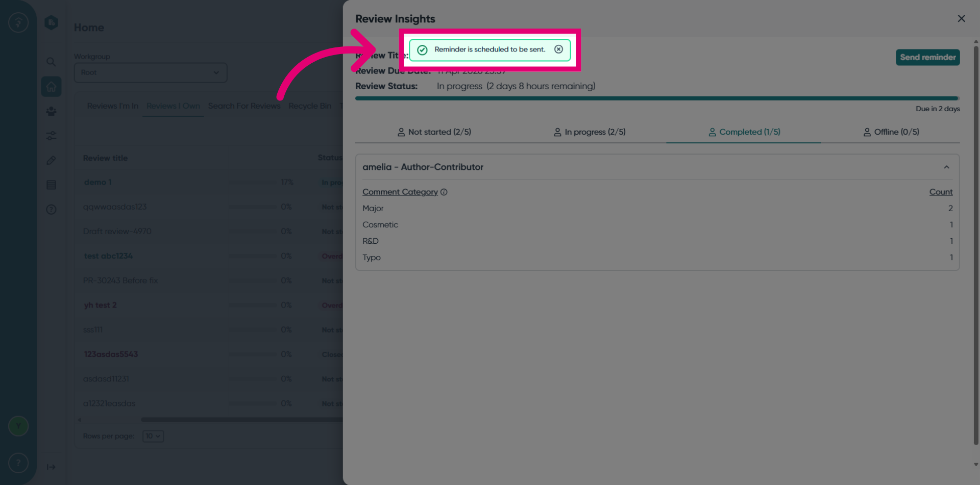Open the users group icon in sidebar

click(51, 111)
